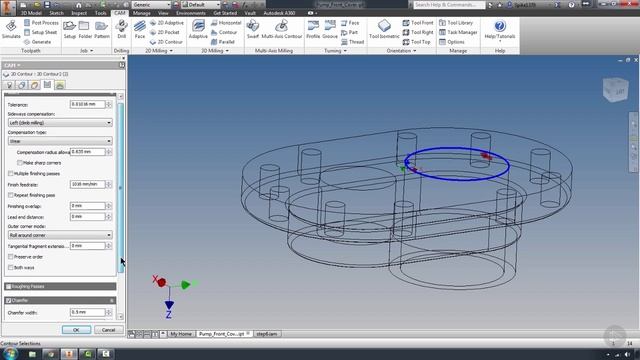
Task: Open the Setup Sheet tool
Action: tap(40, 32)
